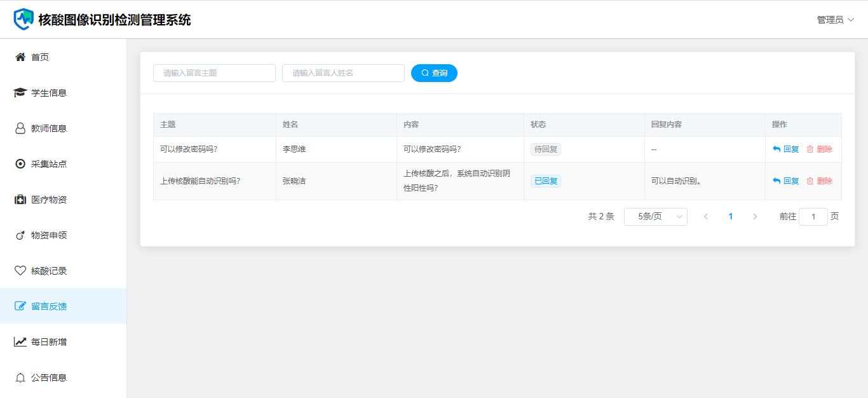Reply to 李思维's password message
This screenshot has height=398, width=868.
tap(786, 149)
